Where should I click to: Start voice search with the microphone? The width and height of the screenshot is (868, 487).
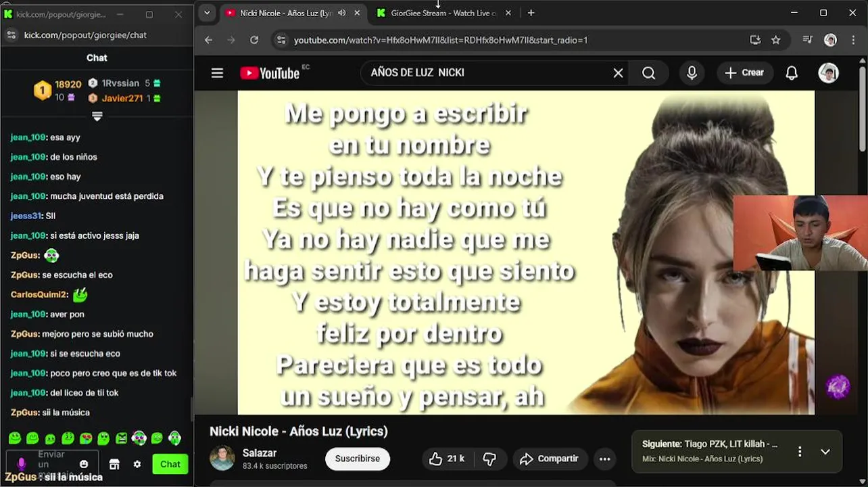click(x=692, y=73)
